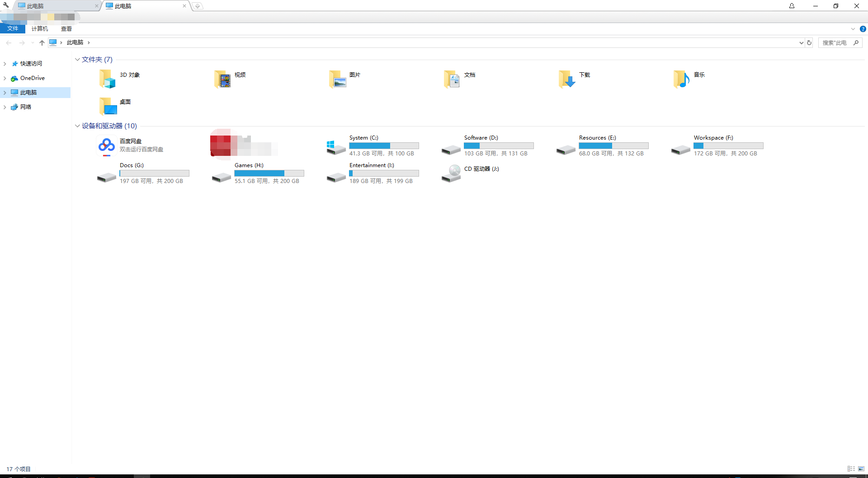Expand the ribbon with chevron

[x=853, y=29]
